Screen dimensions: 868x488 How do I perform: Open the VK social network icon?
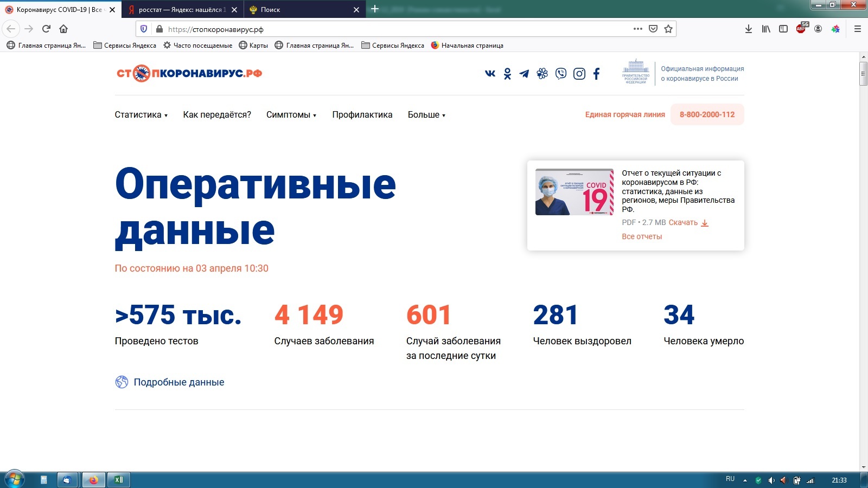point(490,73)
